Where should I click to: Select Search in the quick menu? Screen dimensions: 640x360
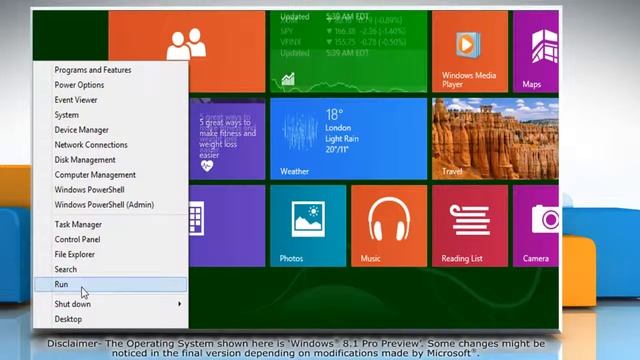111,269
